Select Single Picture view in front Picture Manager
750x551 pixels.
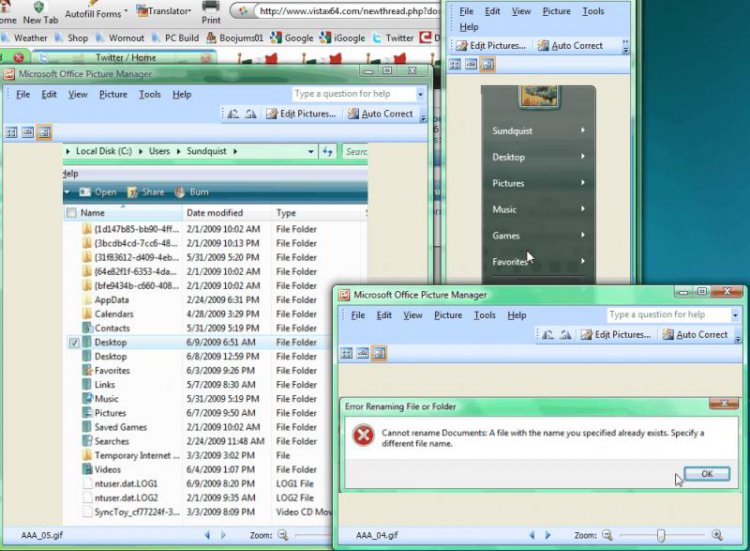pos(379,353)
